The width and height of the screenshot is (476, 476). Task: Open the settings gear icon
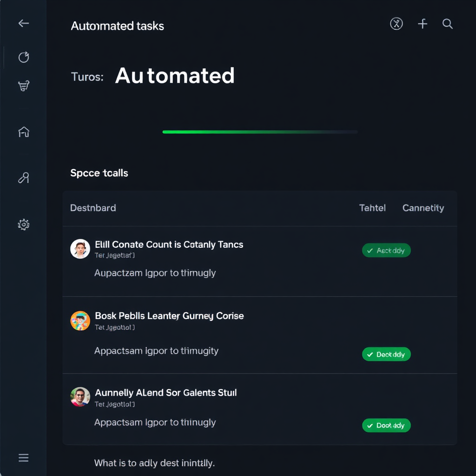pos(24,225)
